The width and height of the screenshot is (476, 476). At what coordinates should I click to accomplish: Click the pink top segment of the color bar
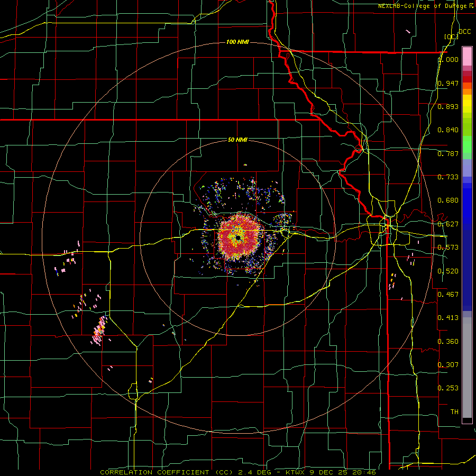coord(467,57)
